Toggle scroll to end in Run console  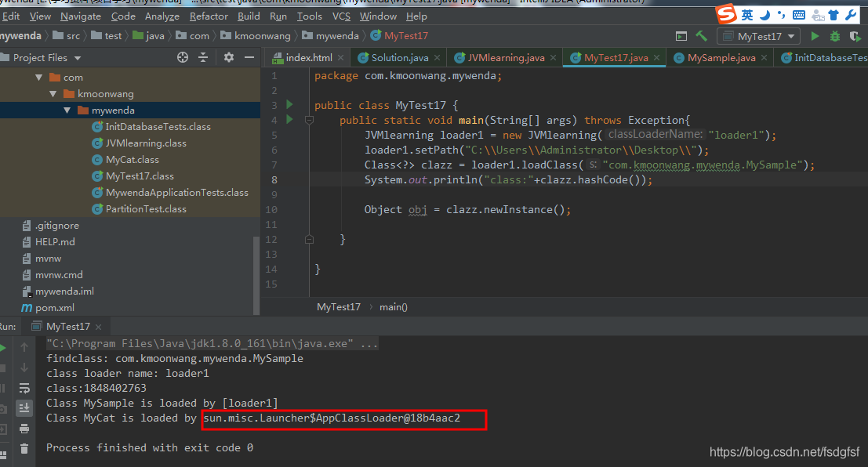(24, 408)
